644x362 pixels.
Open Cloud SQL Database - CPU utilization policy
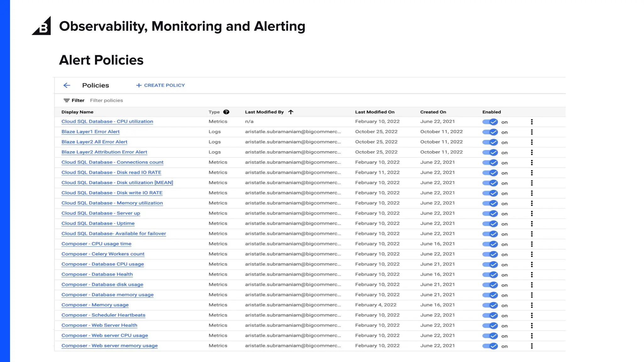pos(107,122)
